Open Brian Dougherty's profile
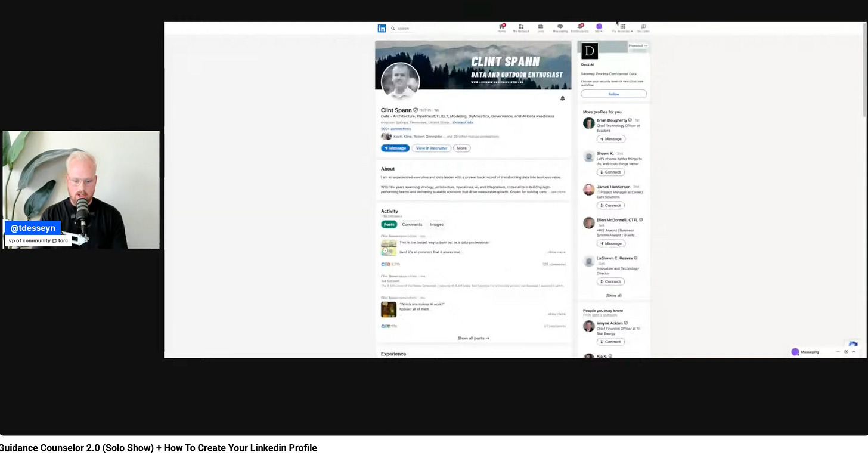Viewport: 868px width, 458px height. [612, 120]
